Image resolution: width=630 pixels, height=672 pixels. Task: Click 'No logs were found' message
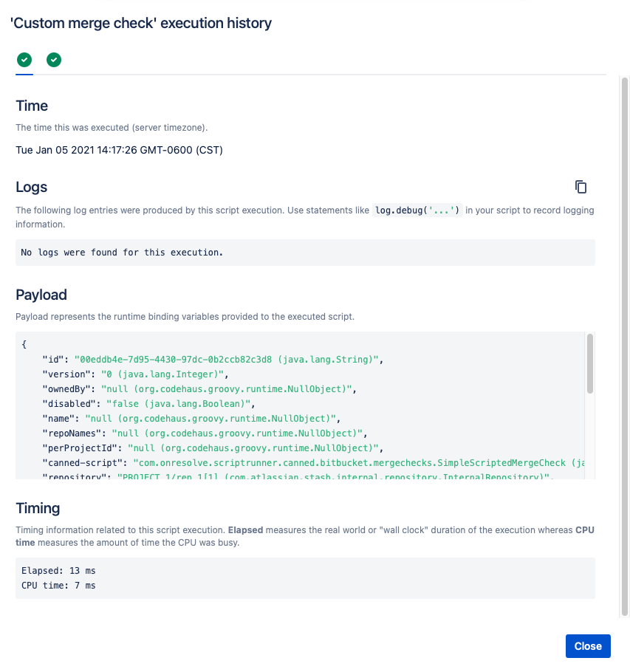pos(122,253)
